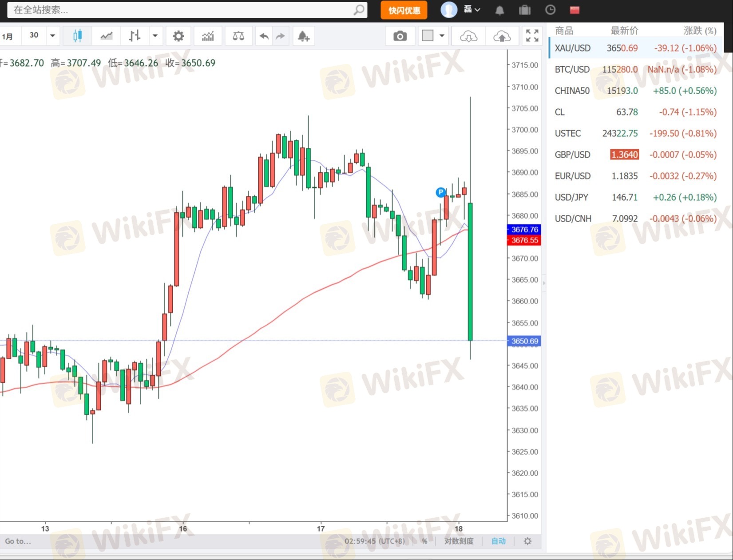
Task: Open compare symbols scales icon
Action: click(x=238, y=36)
